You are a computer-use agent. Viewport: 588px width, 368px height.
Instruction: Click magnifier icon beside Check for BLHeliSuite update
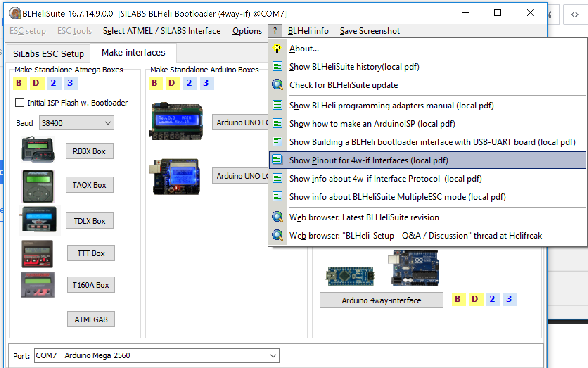tap(277, 85)
